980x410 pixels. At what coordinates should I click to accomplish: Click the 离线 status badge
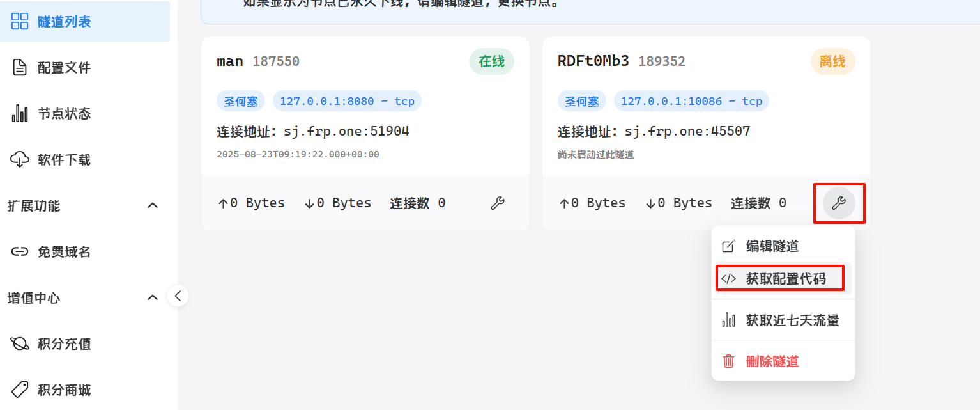[x=832, y=61]
